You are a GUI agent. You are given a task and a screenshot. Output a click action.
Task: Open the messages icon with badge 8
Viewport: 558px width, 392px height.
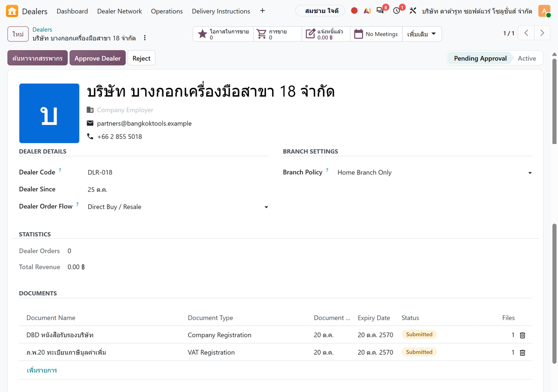click(x=381, y=11)
